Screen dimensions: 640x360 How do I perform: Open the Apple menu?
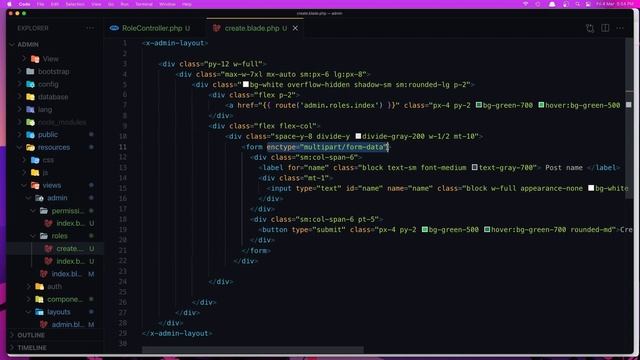(9, 4)
